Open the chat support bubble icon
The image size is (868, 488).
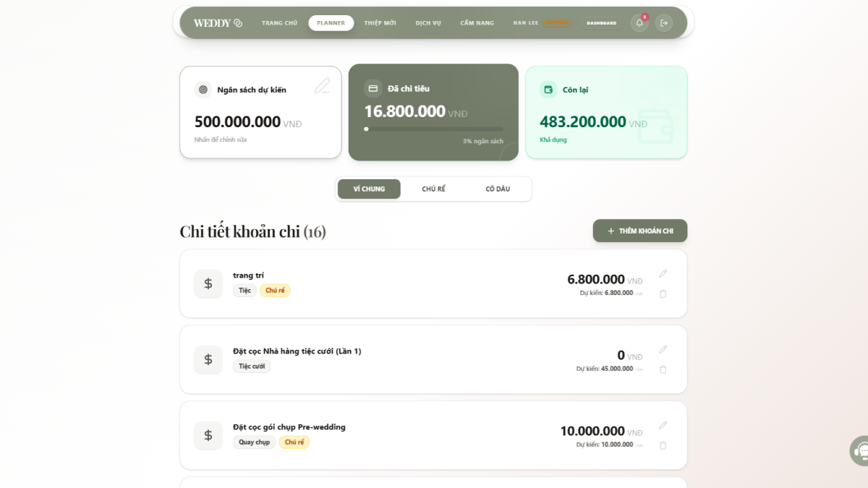(x=860, y=450)
